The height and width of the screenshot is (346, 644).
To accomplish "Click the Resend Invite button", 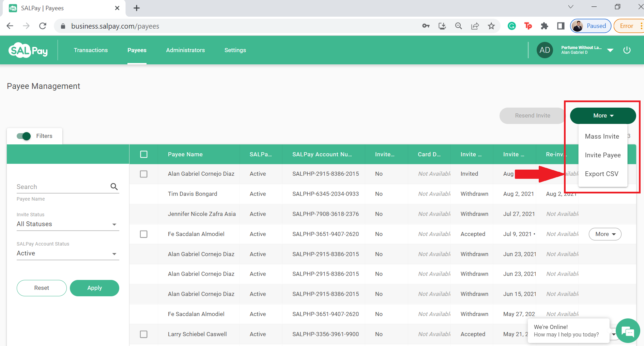I will tap(532, 116).
